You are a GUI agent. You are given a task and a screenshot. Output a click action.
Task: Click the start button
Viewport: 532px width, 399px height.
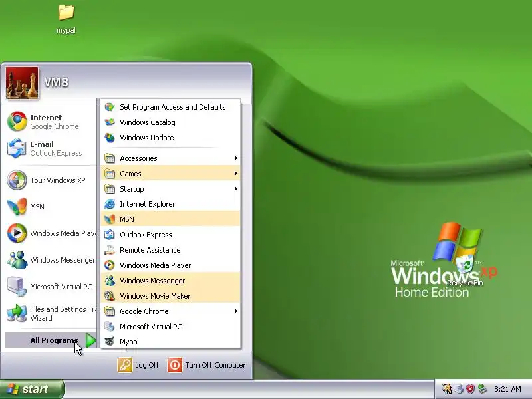31,389
